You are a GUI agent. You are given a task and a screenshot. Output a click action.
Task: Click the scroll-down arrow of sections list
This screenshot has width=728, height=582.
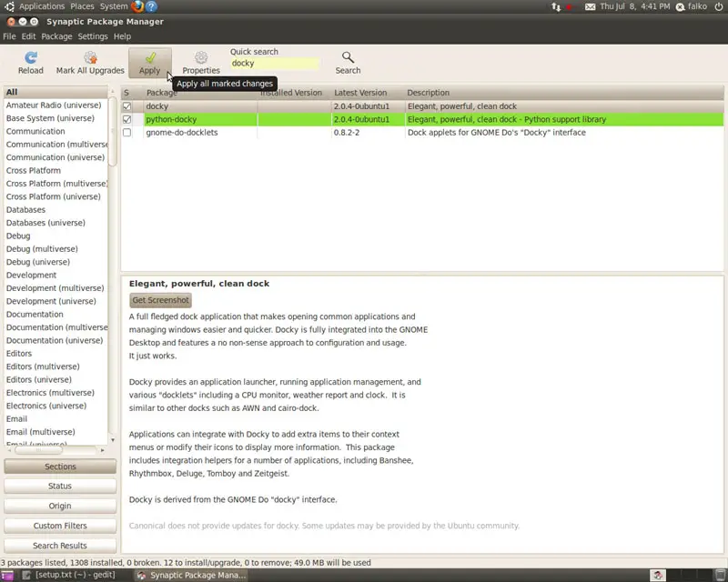[x=112, y=440]
